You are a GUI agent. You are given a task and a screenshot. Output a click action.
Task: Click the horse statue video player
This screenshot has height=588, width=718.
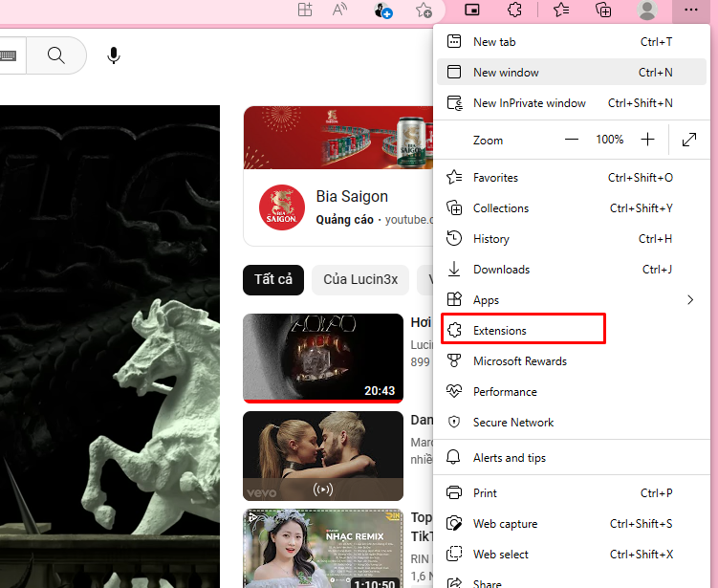coord(110,347)
